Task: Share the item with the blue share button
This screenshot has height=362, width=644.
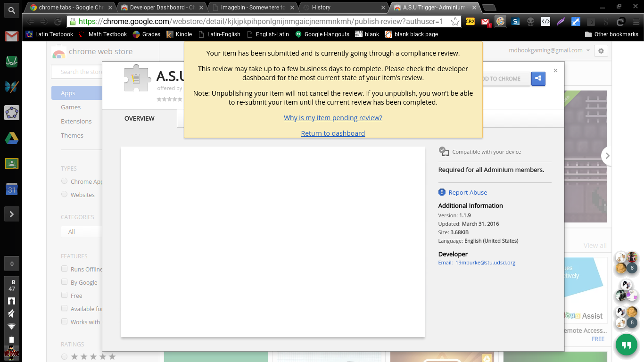Action: tap(538, 79)
